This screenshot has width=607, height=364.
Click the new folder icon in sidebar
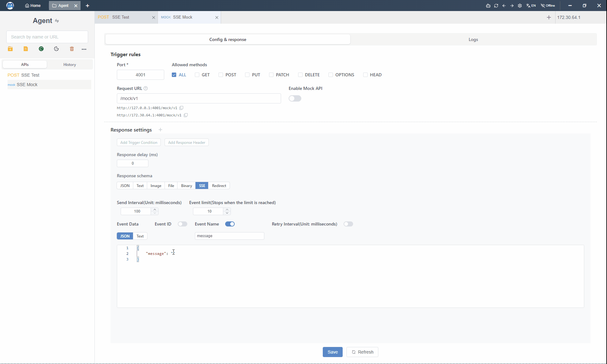coord(10,49)
